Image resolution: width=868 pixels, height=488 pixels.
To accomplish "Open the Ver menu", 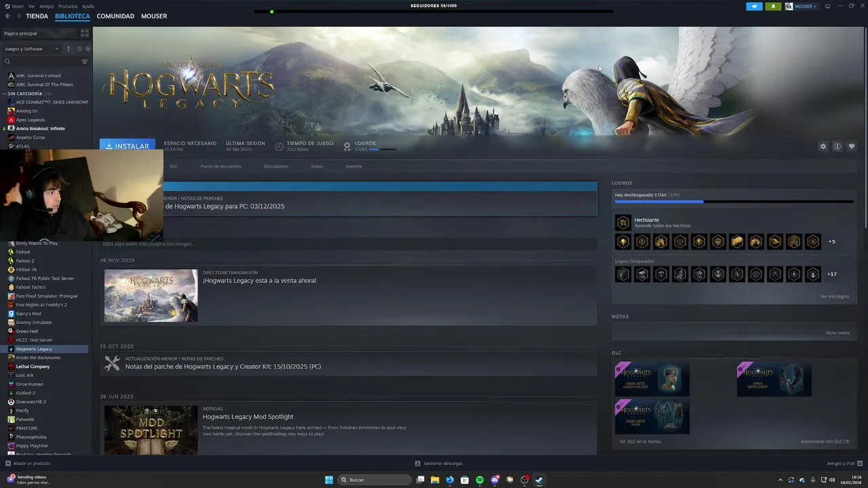I will (32, 6).
